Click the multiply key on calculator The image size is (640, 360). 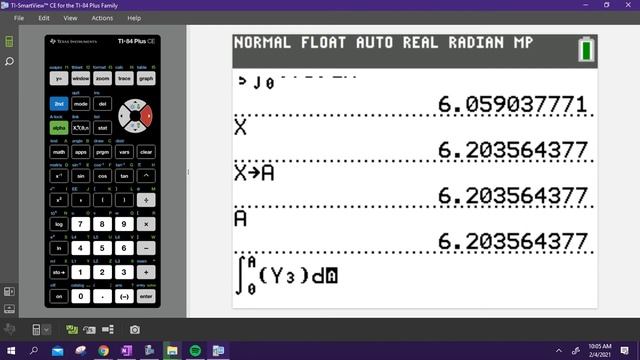146,224
